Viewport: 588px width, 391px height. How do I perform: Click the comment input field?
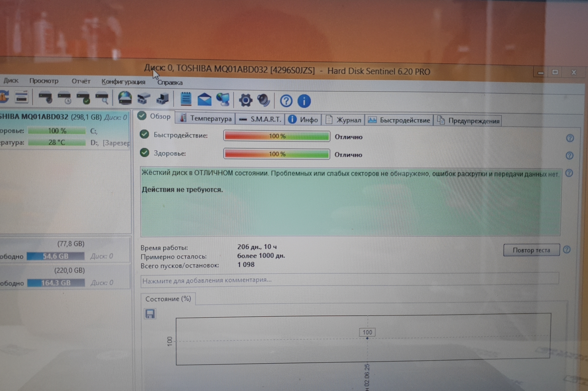click(x=350, y=280)
